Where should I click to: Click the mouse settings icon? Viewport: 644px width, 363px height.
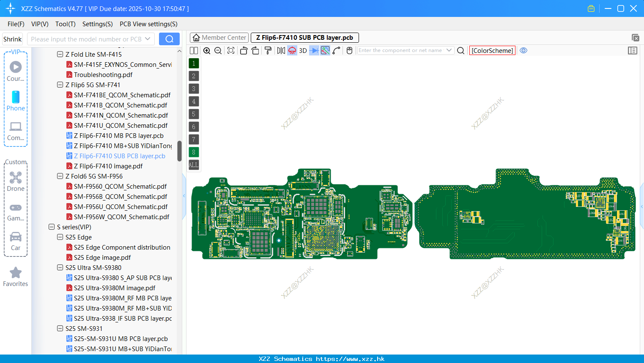(349, 50)
